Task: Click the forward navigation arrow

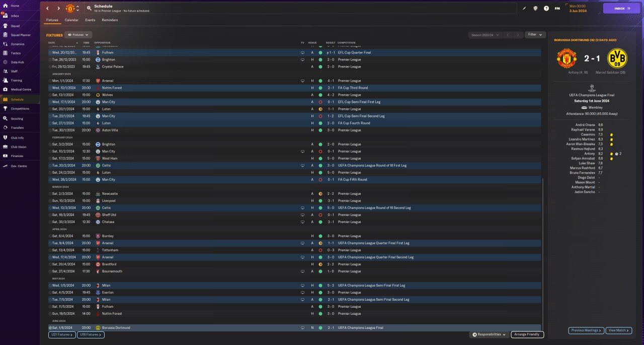Action: click(x=58, y=9)
